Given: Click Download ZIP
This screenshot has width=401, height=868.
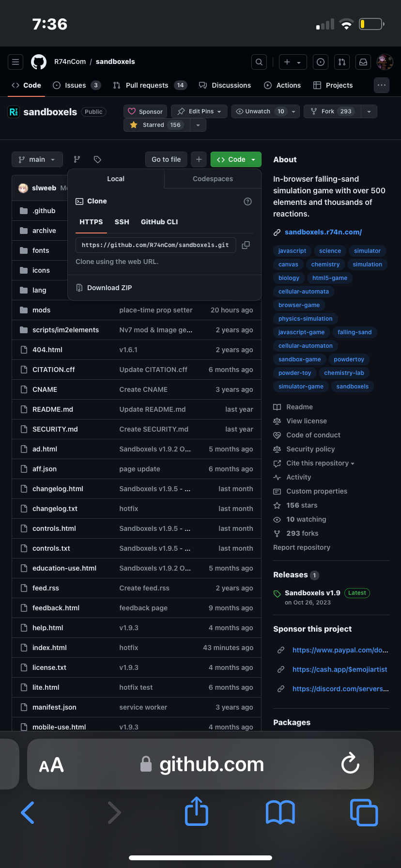Looking at the screenshot, I should pos(109,288).
